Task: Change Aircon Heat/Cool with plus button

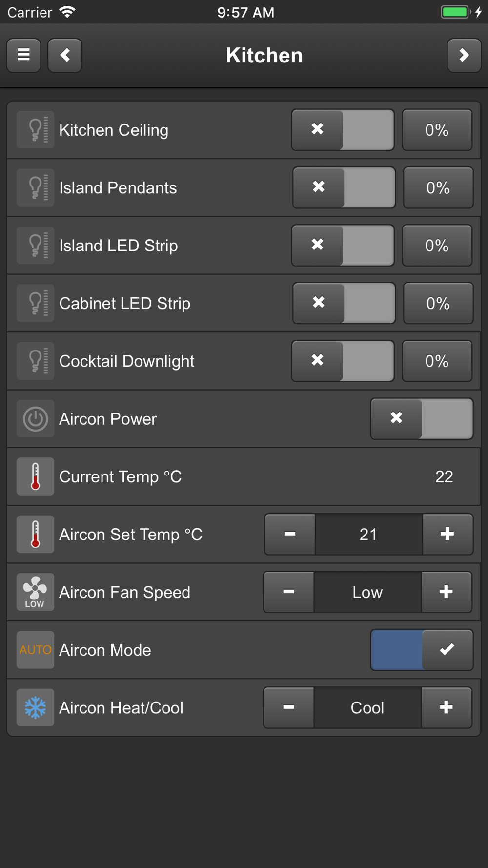Action: click(x=447, y=708)
